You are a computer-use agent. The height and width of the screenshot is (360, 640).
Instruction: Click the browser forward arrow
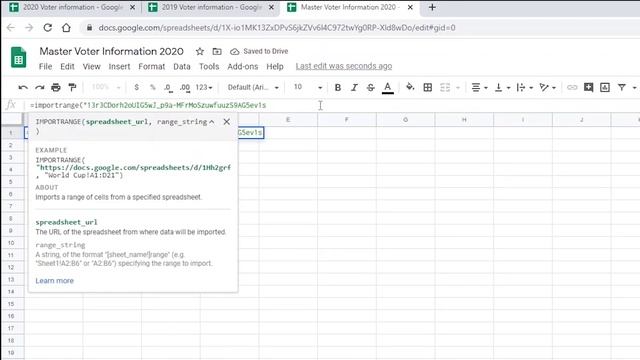pyautogui.click(x=29, y=28)
